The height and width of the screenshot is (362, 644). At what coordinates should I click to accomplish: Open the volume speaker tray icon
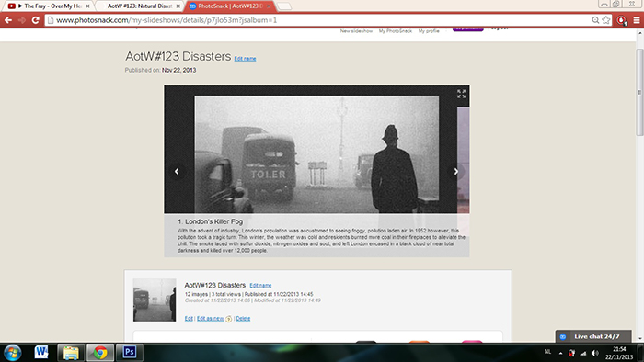click(x=595, y=353)
